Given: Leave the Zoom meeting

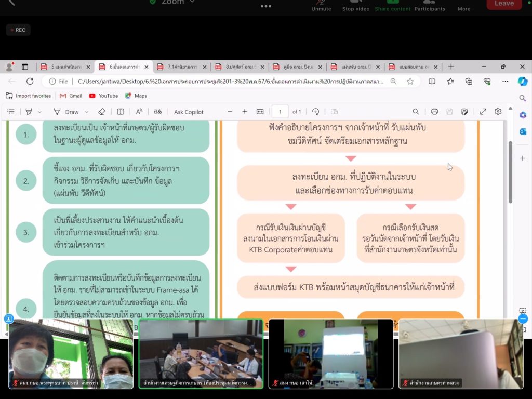Looking at the screenshot, I should coord(504,4).
